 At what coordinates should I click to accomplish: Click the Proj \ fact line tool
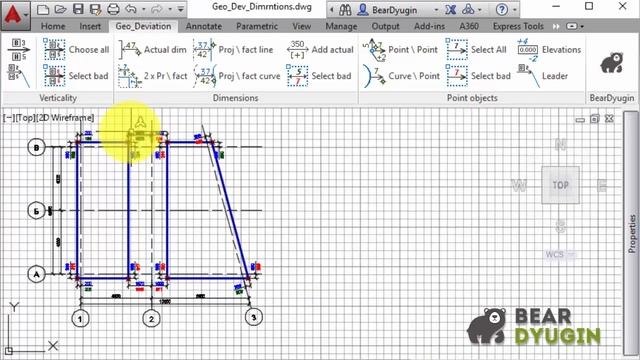[233, 50]
